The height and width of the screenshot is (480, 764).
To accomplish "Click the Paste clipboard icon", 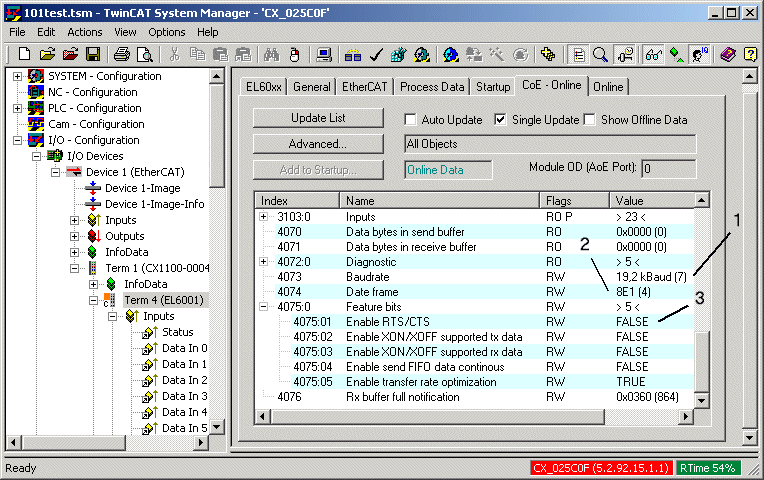I will tap(220, 54).
